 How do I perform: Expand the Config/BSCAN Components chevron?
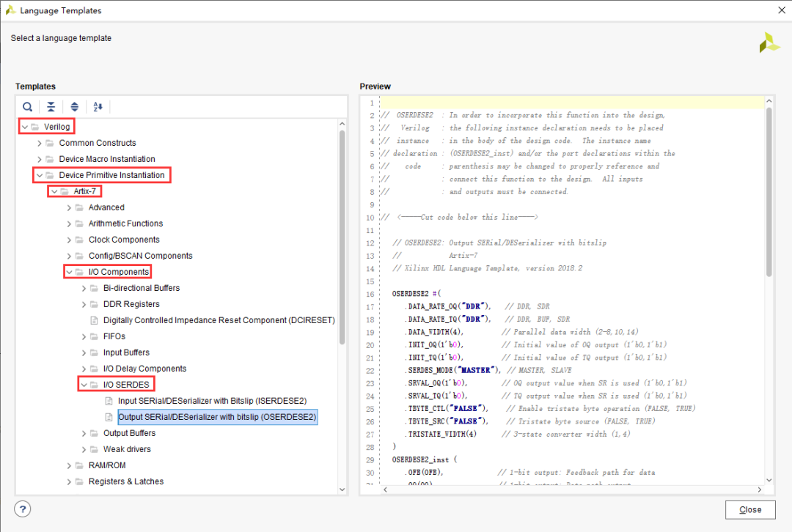69,256
